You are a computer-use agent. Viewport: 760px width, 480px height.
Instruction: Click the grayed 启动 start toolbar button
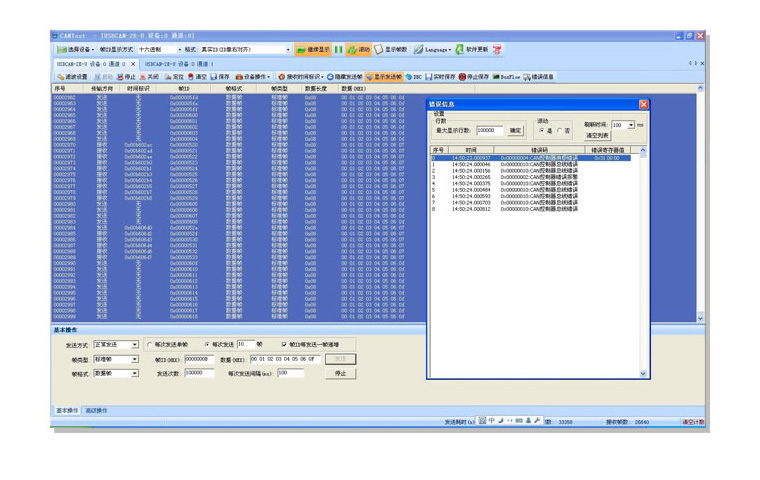103,77
